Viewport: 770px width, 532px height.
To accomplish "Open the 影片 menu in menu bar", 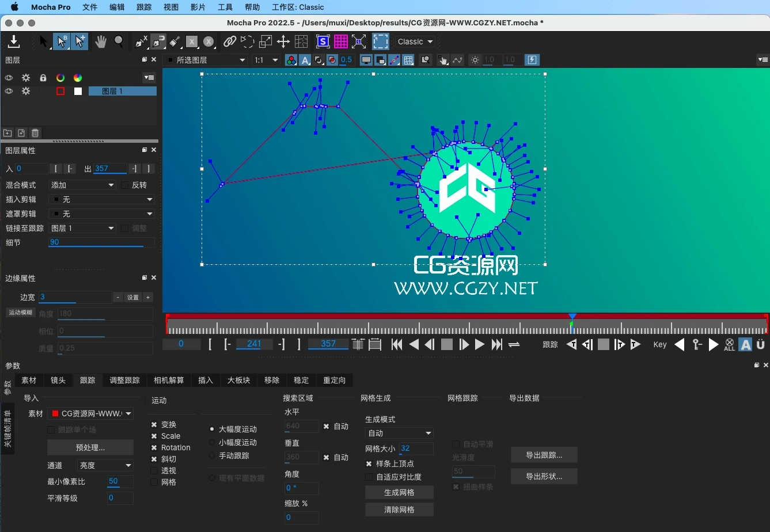I will (198, 7).
